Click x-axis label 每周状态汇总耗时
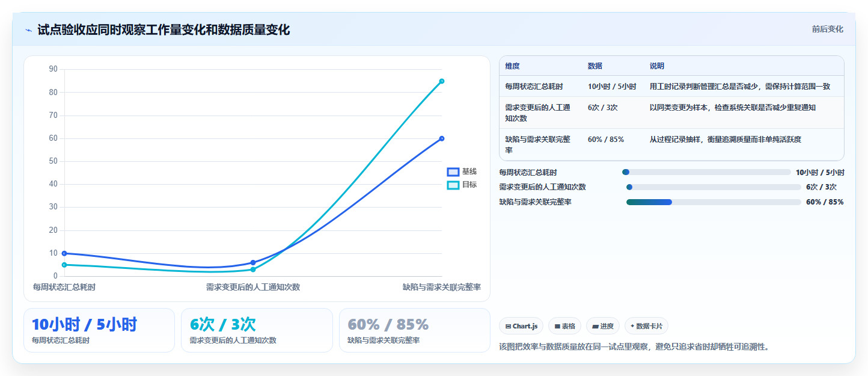Image resolution: width=868 pixels, height=376 pixels. click(64, 287)
